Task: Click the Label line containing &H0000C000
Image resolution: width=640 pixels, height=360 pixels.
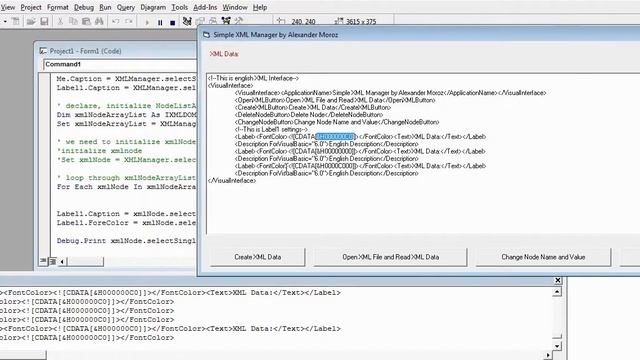Action: (360, 166)
